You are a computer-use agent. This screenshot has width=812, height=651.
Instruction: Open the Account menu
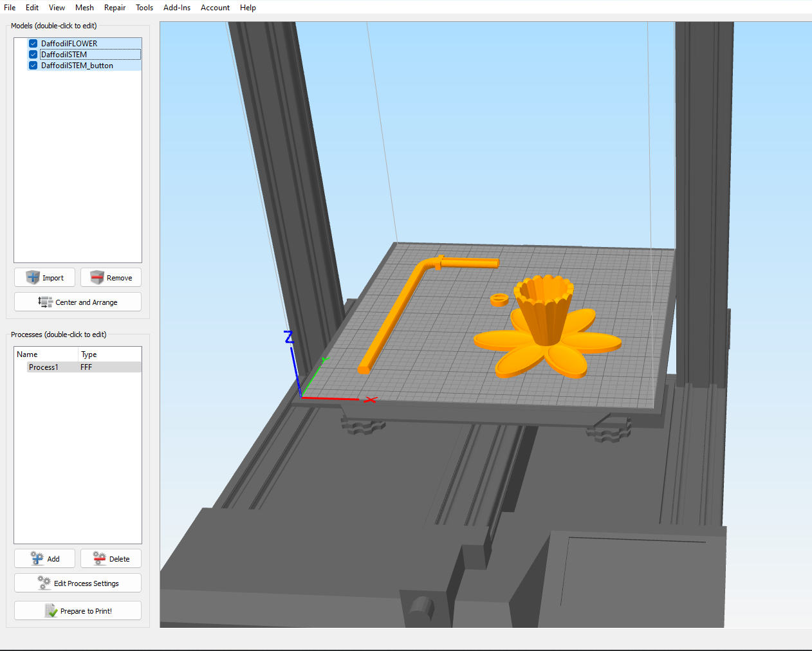click(215, 8)
